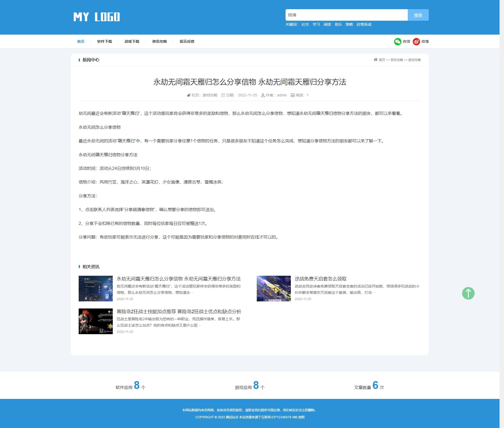Click the home icon in the breadcrumb
Image resolution: width=504 pixels, height=428 pixels.
376,60
